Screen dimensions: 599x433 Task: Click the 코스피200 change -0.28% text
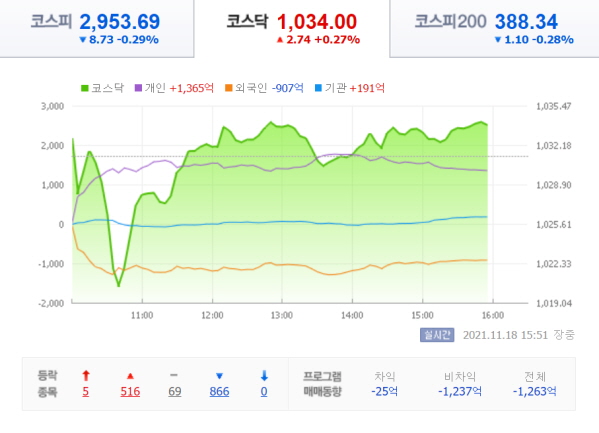click(553, 39)
